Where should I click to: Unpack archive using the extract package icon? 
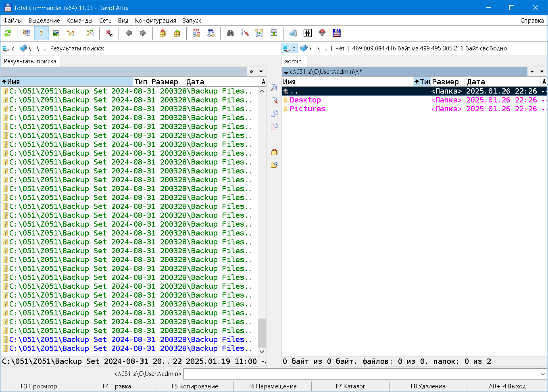click(177, 33)
